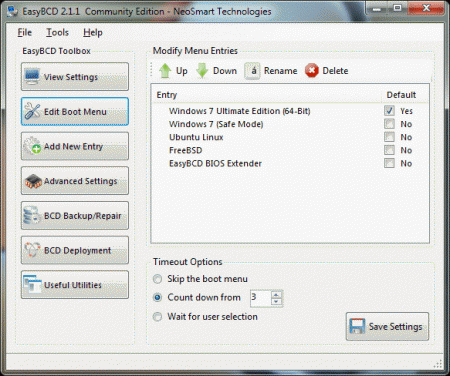Select the Windows 7 Ultimate Edition (64-Bit) entry
The width and height of the screenshot is (450, 376).
(239, 111)
